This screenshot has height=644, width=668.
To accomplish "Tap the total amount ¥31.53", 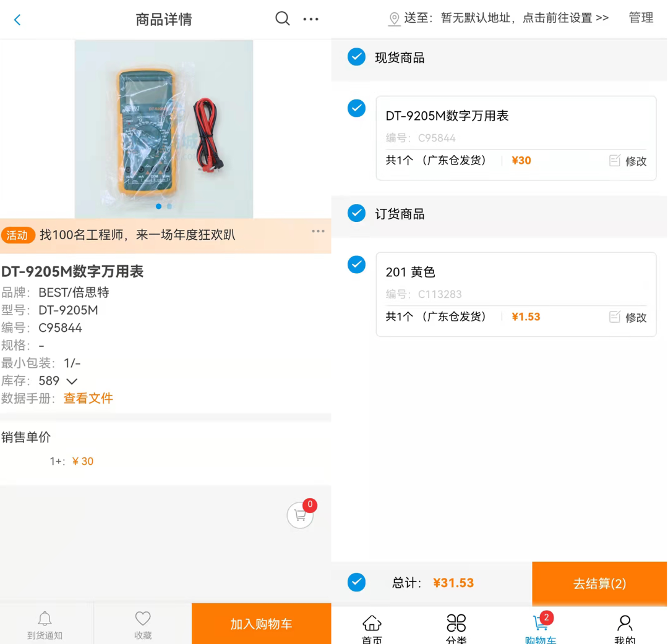I will coord(453,583).
